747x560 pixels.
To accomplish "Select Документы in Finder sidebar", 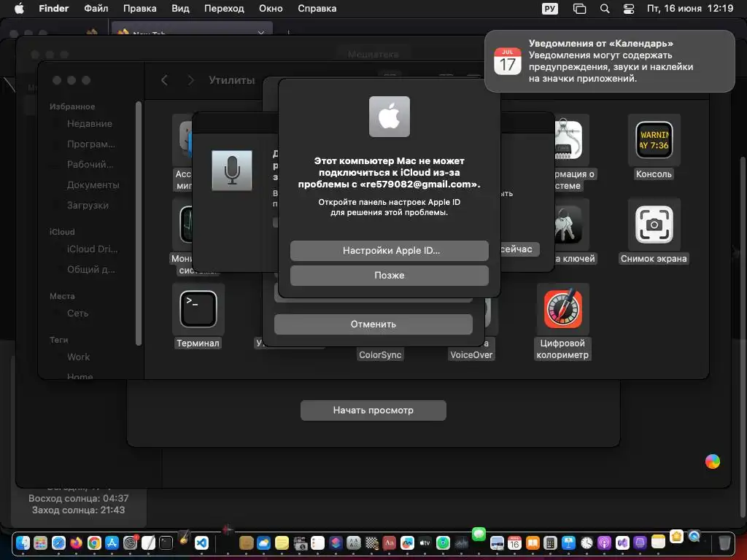I will (x=93, y=184).
